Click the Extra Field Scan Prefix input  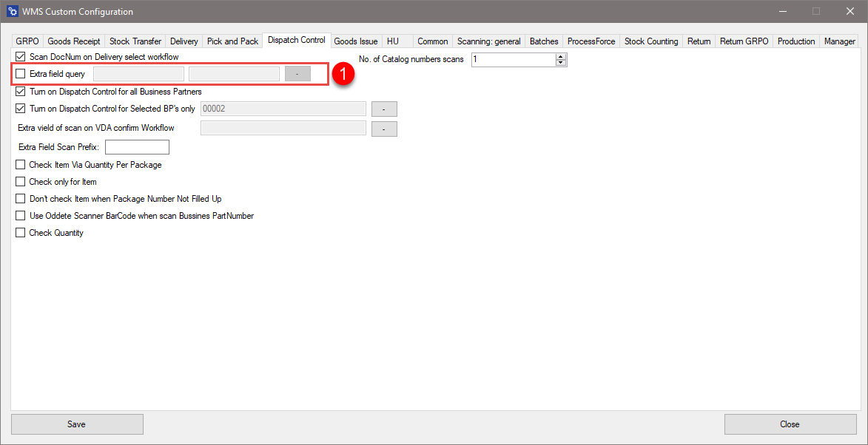coord(137,147)
